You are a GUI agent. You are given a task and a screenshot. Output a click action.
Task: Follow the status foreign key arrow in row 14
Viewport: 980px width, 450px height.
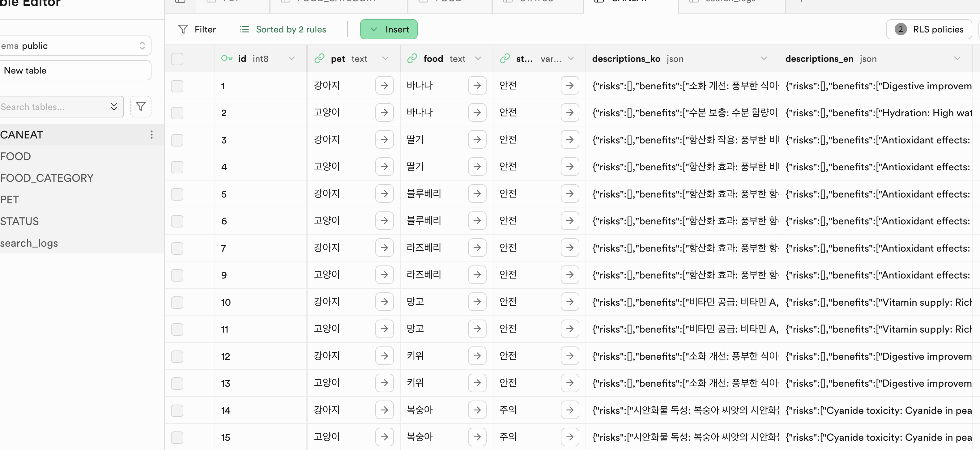569,410
